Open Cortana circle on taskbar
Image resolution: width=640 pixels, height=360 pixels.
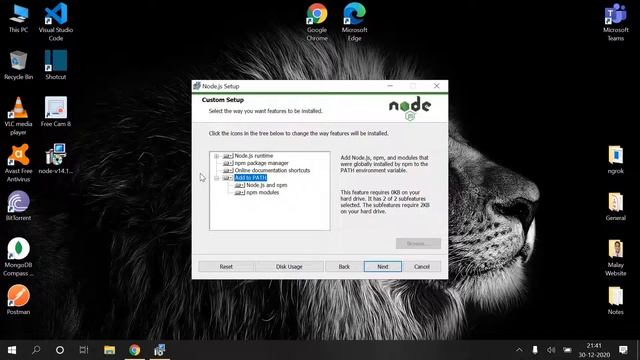point(60,350)
